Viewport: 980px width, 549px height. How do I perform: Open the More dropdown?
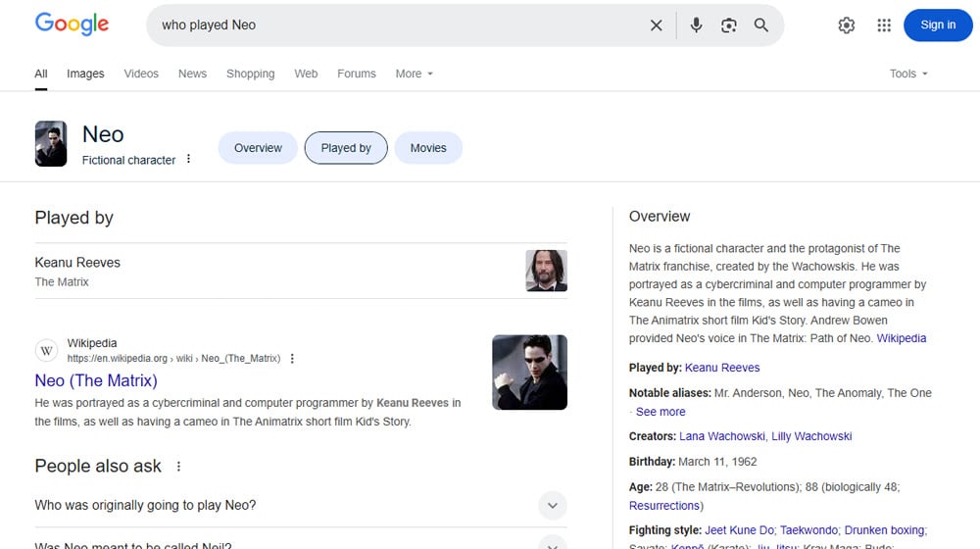(x=414, y=74)
